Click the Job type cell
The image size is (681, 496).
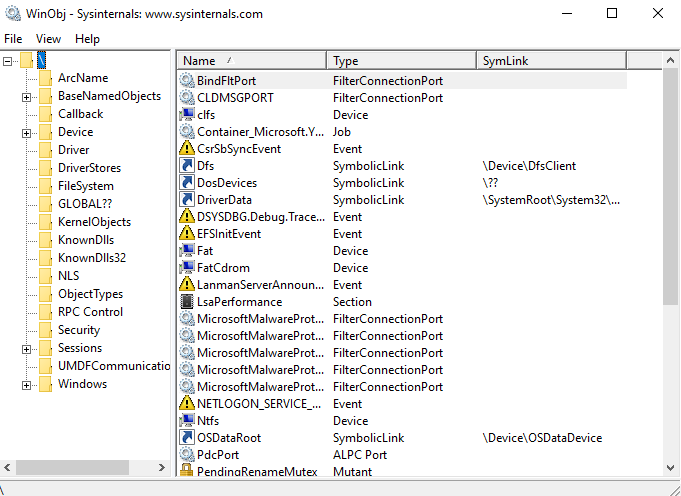coord(342,132)
